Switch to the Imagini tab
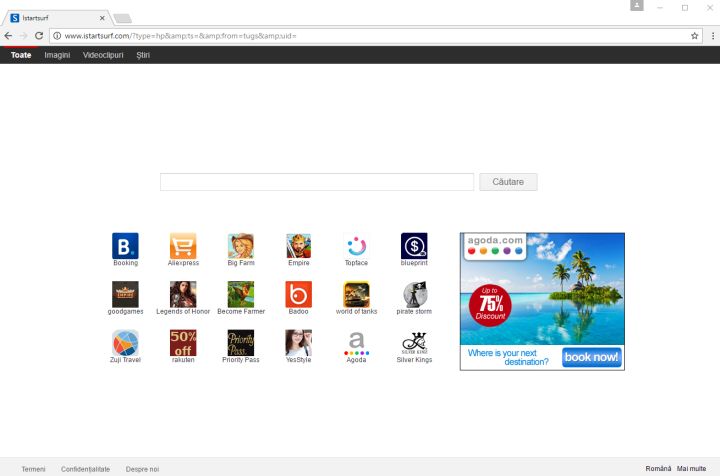 pyautogui.click(x=57, y=55)
